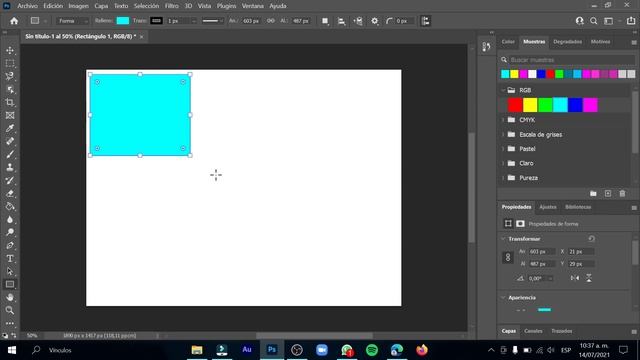Click the search magnifier in top bar
640x360 pixels.
tap(593, 21)
